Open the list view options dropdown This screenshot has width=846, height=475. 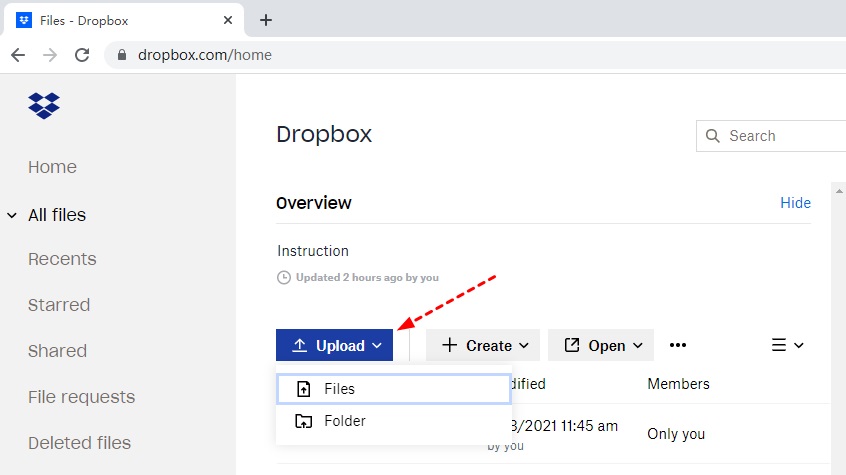click(x=788, y=345)
